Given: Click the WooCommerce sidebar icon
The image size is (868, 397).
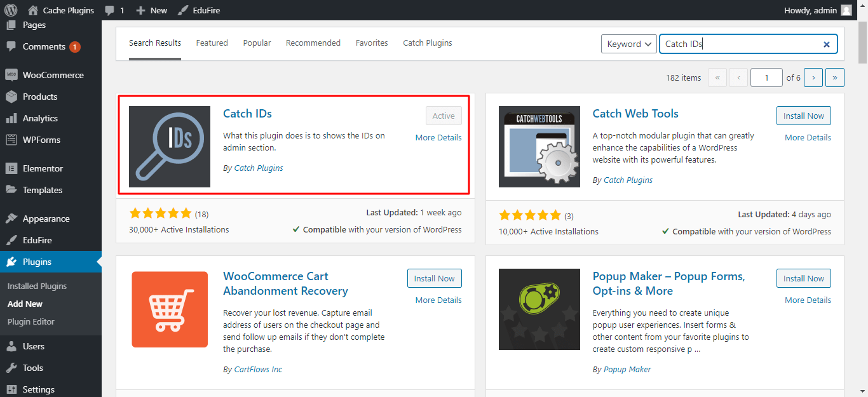Looking at the screenshot, I should pyautogui.click(x=11, y=75).
